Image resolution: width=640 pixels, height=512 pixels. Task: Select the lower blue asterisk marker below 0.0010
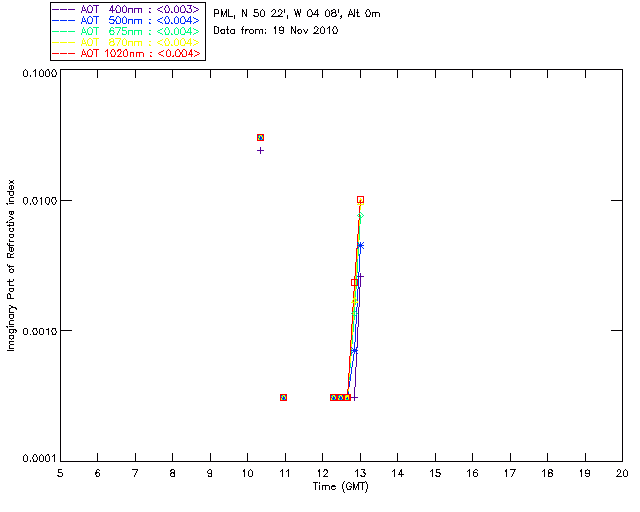(355, 351)
